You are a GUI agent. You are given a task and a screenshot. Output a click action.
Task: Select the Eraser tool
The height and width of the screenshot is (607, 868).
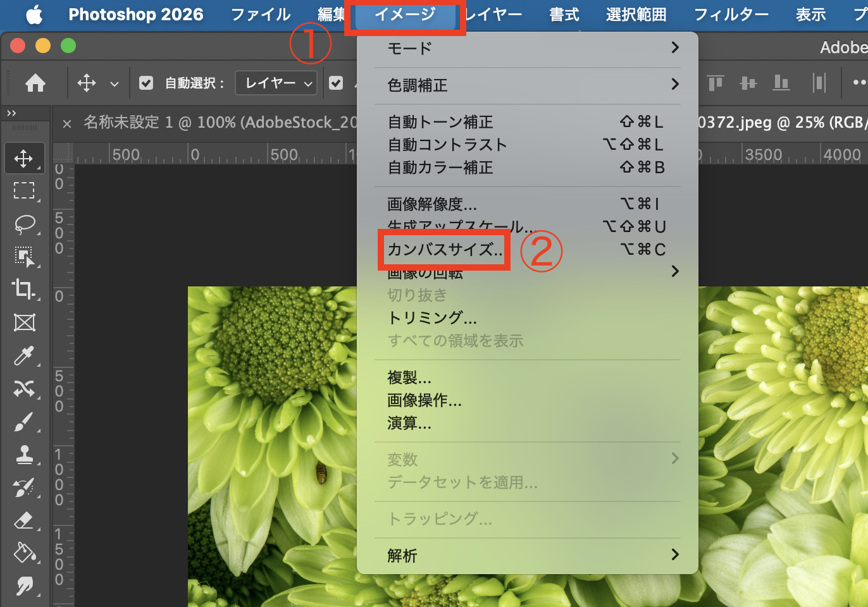coord(24,520)
